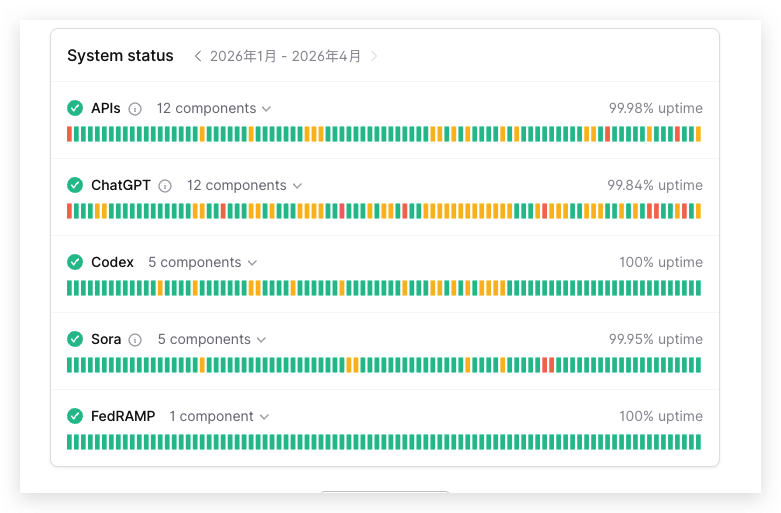This screenshot has width=781, height=513.
Task: Click the last orange bar in ChatGPT timeline
Action: point(698,211)
